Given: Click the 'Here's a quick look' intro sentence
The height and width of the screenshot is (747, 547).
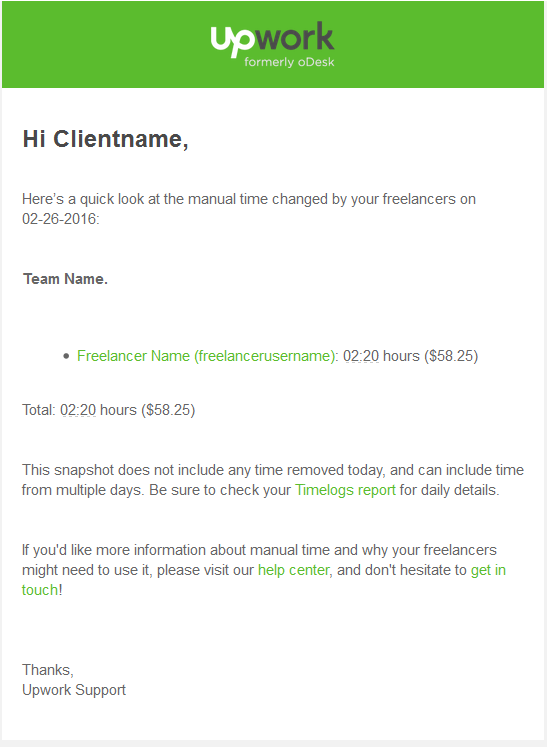Looking at the screenshot, I should tap(249, 209).
